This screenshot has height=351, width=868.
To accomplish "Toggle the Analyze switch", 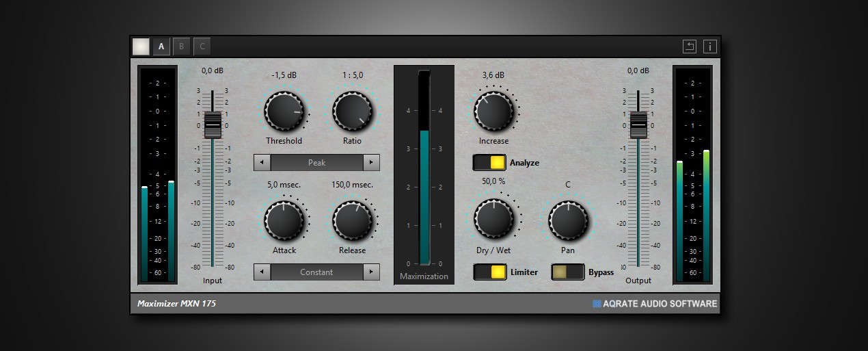I will (489, 163).
